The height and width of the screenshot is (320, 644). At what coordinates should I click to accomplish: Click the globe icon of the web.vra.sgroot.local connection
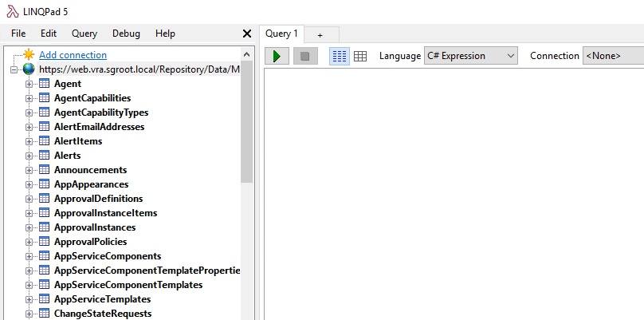29,69
